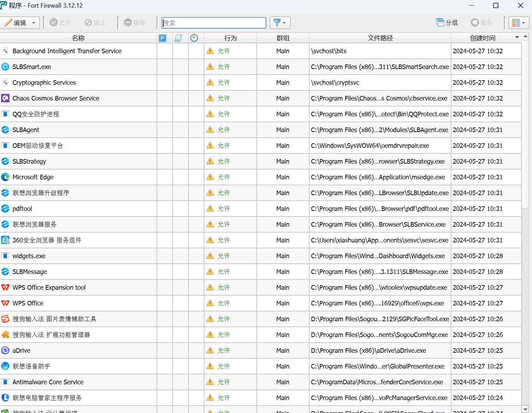
Task: Click the vertical scrollbar up arrow
Action: click(x=525, y=36)
